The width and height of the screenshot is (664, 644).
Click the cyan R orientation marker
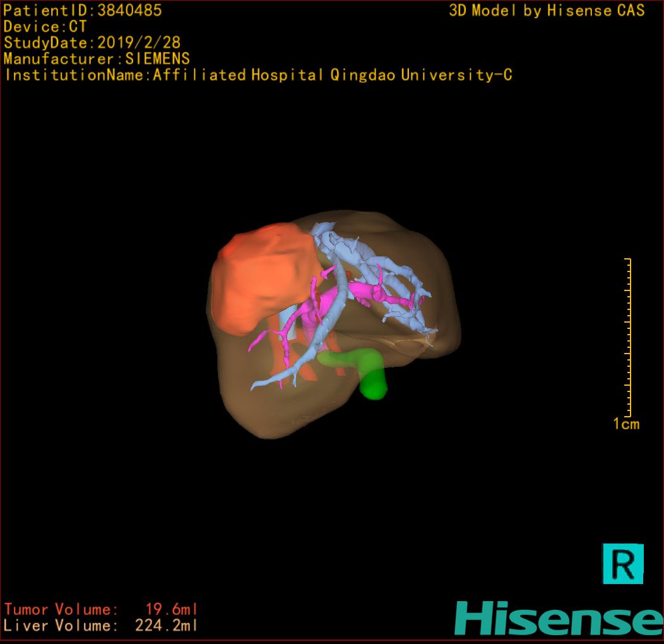[623, 563]
